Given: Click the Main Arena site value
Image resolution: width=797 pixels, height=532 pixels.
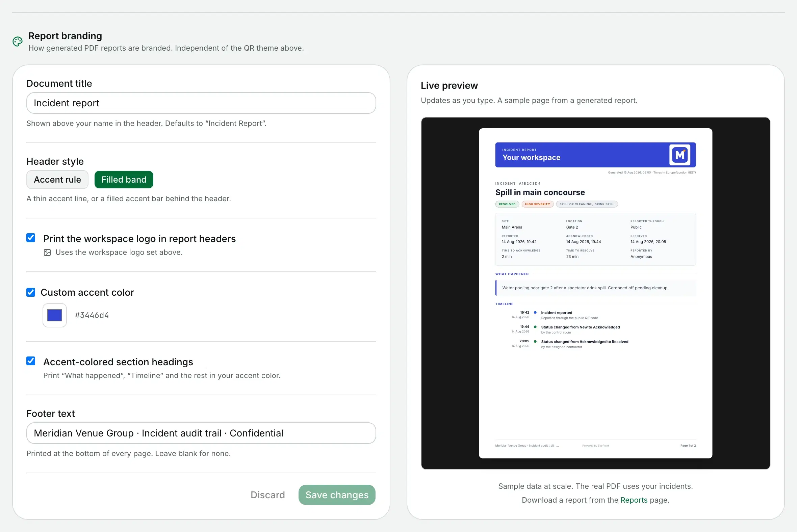Looking at the screenshot, I should 512,227.
